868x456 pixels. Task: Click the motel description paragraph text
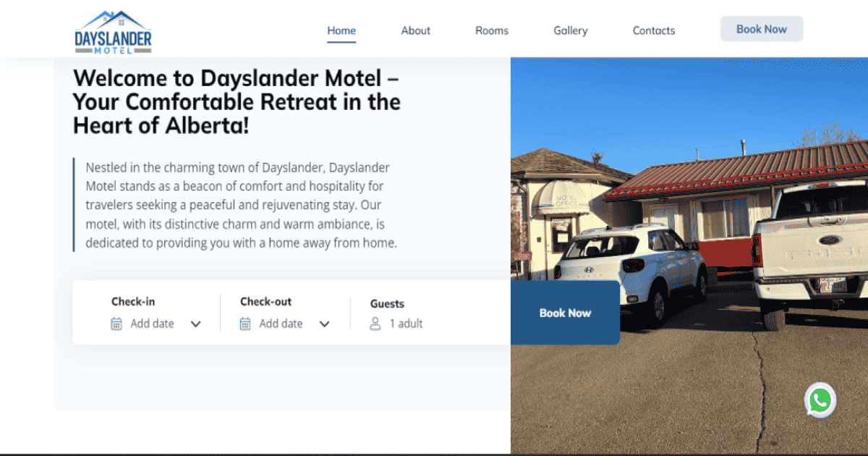click(x=241, y=206)
